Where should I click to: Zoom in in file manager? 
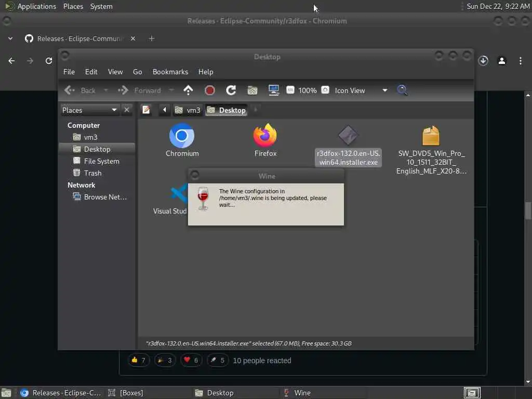click(x=325, y=90)
